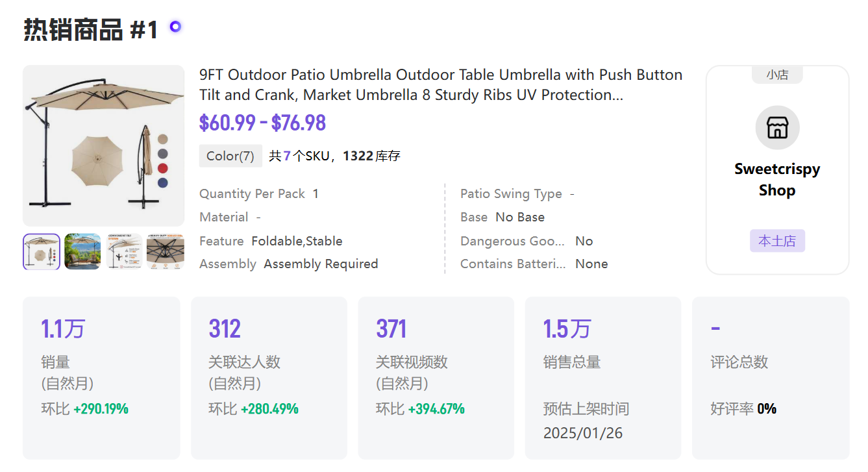Click the $60.99 - $76.98 price range
Screen dimensions: 868x472
(x=262, y=123)
